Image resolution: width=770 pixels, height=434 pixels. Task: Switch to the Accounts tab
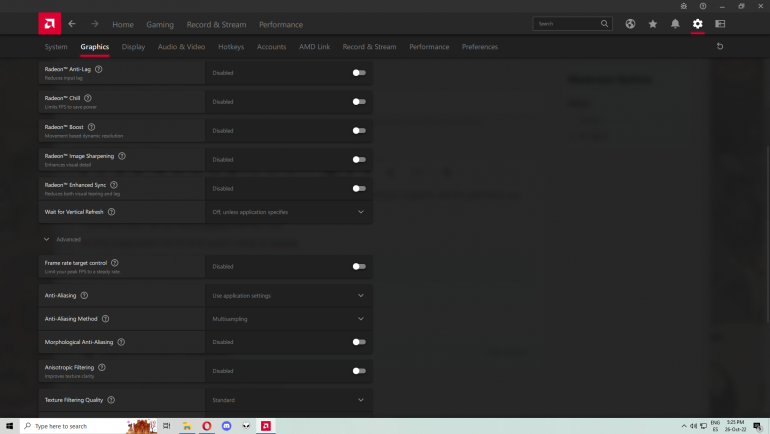pos(271,47)
